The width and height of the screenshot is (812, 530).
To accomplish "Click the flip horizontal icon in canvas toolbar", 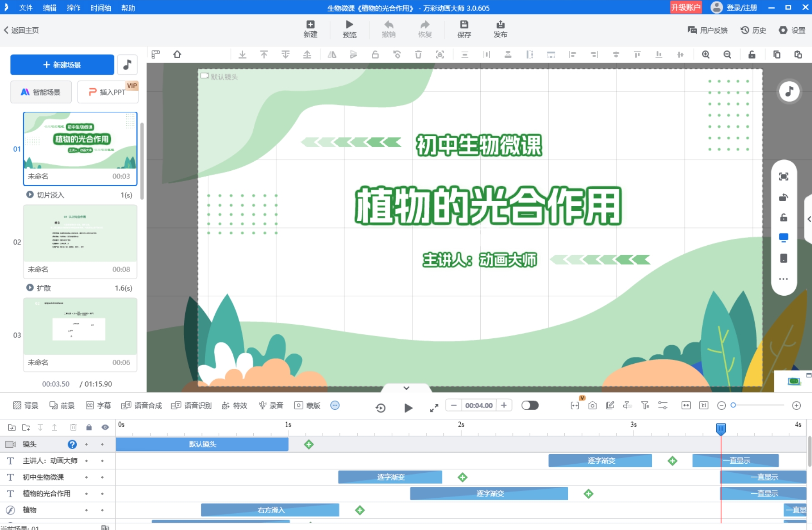I will click(x=332, y=54).
